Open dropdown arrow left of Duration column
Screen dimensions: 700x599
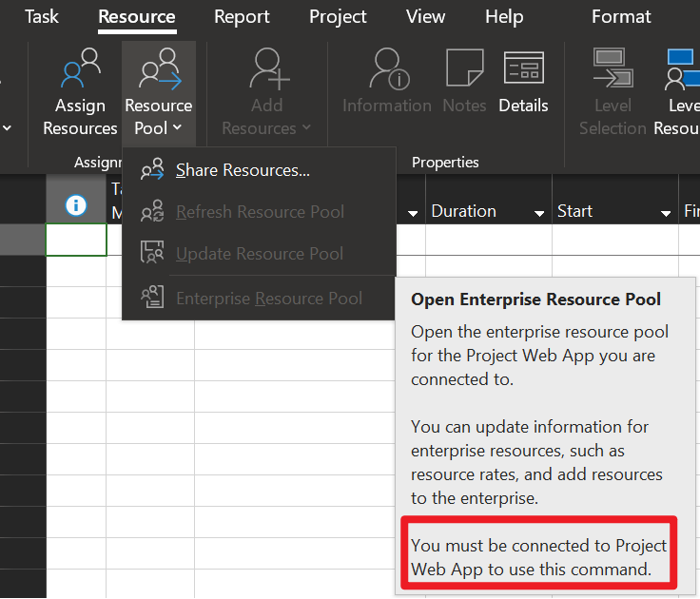click(x=413, y=213)
